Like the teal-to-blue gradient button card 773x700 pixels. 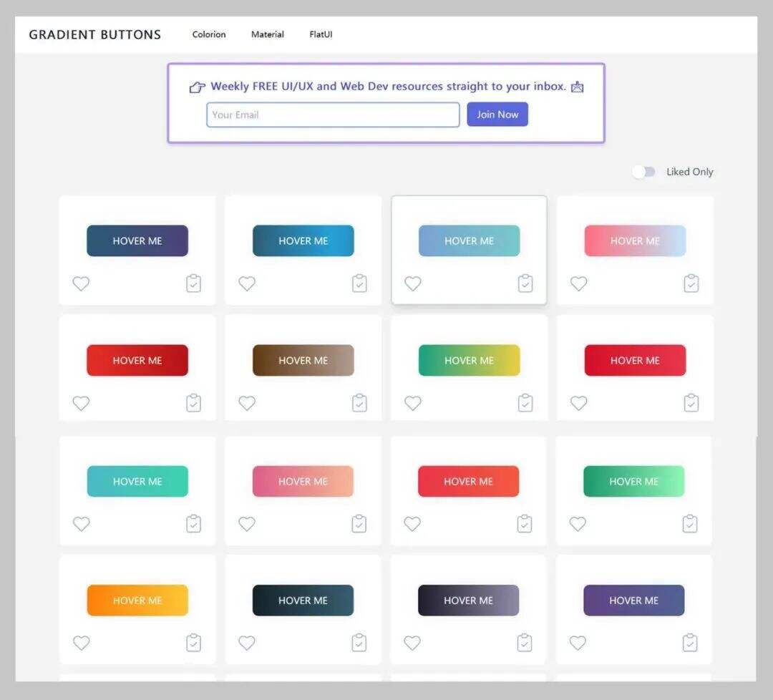[x=247, y=283]
